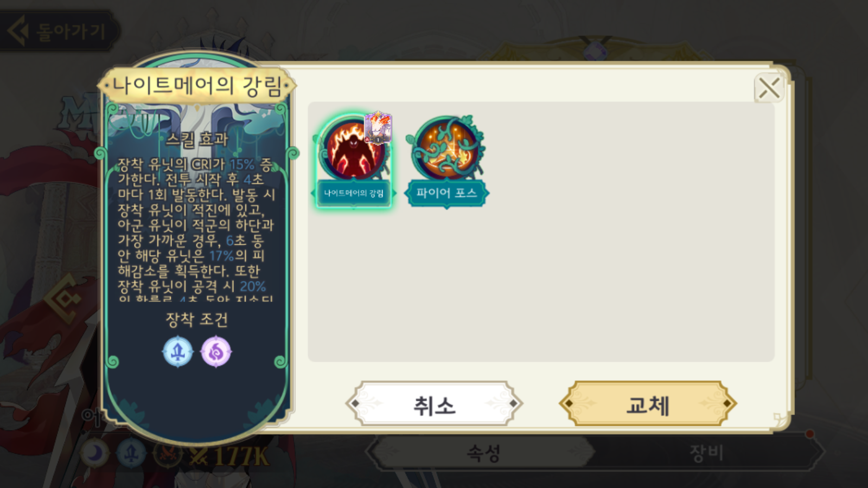Viewport: 868px width, 488px height.
Task: Click the blue sword class icon at bottom
Action: point(131,453)
